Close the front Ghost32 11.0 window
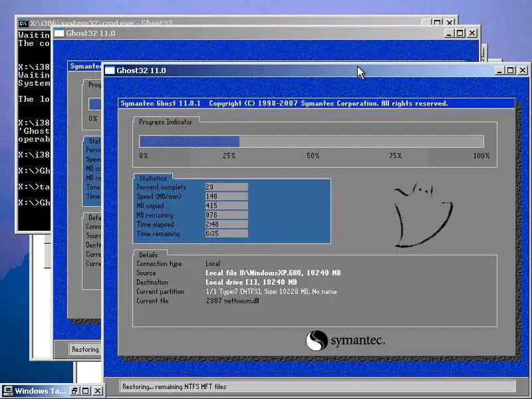This screenshot has height=399, width=532. 523,70
